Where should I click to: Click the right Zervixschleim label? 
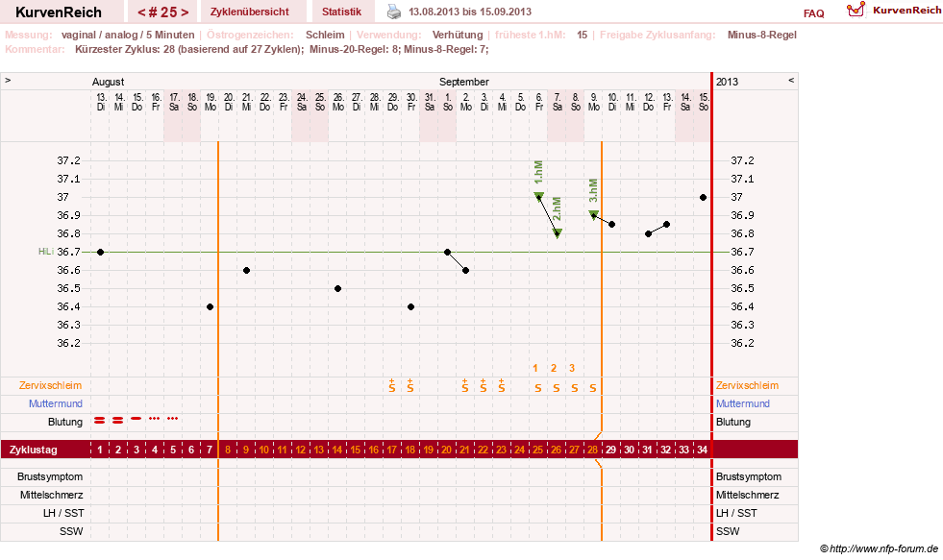coord(747,385)
